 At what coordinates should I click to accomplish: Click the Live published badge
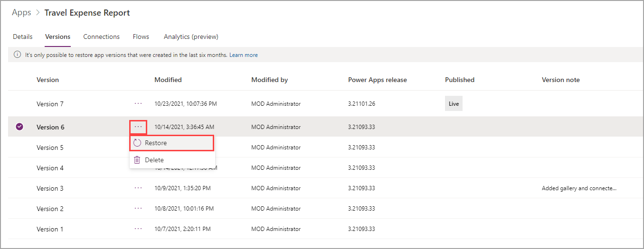click(454, 103)
